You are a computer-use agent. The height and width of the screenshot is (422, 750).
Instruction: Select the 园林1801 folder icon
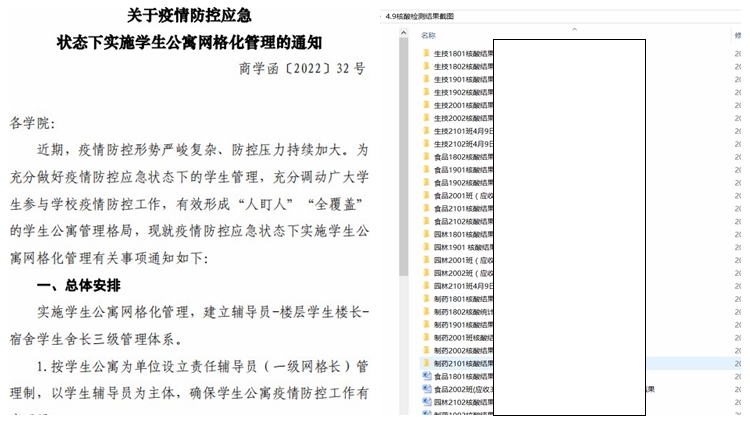click(x=426, y=233)
